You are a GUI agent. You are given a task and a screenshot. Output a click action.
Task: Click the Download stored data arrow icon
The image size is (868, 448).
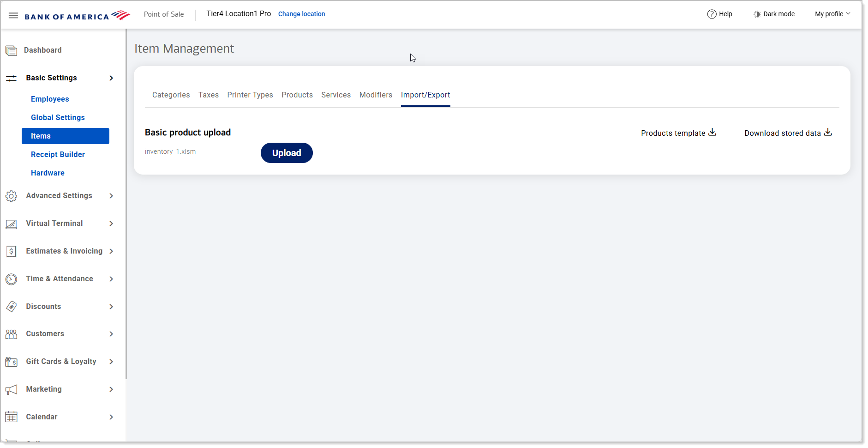pyautogui.click(x=828, y=133)
